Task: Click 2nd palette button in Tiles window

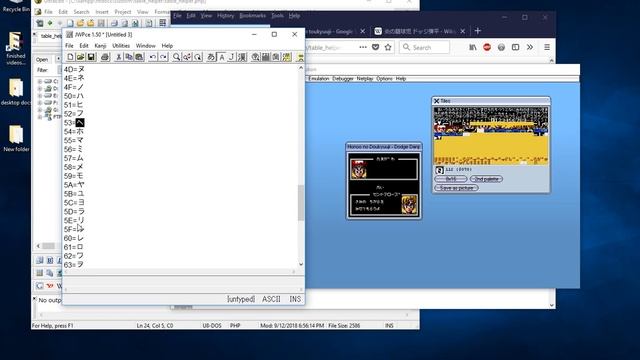Action: click(486, 179)
